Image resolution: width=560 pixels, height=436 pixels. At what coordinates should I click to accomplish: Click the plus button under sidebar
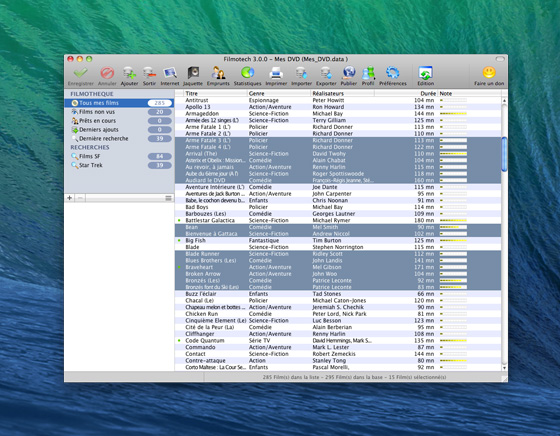70,198
